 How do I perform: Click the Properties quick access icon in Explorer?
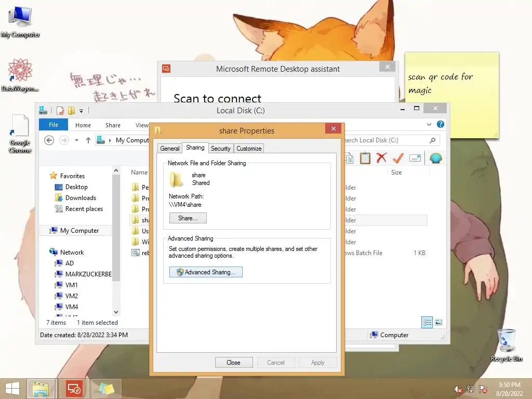[x=60, y=111]
